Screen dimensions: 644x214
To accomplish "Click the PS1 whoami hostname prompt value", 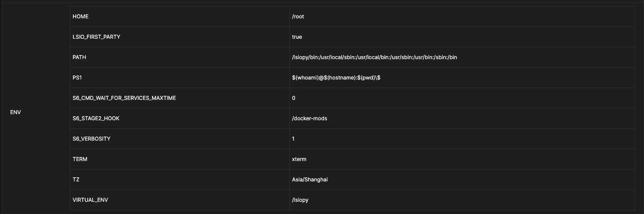I will 336,78.
